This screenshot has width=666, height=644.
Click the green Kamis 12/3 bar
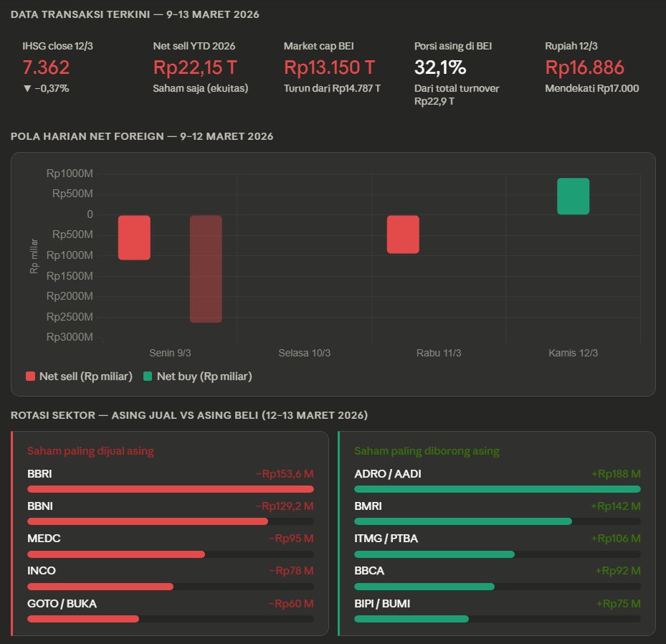pos(574,196)
